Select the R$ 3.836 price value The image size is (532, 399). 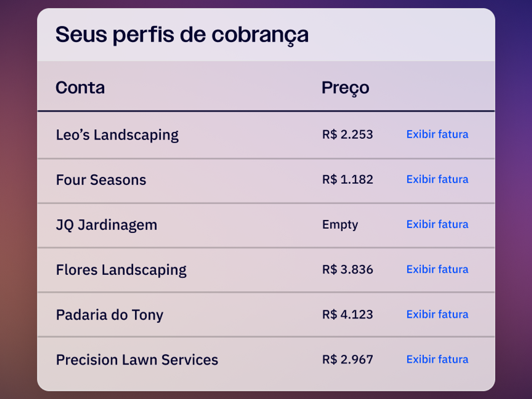[x=347, y=269]
